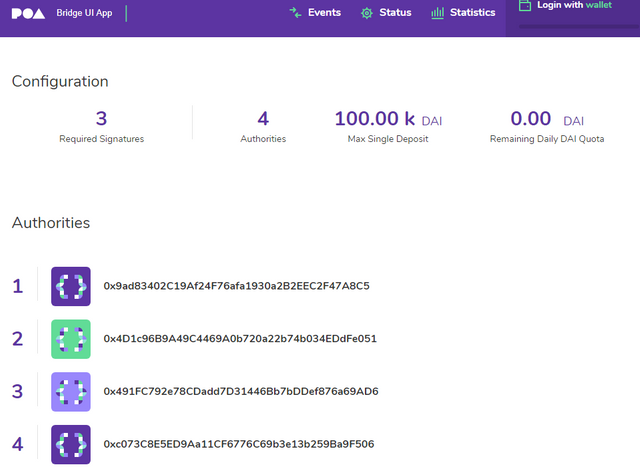Image resolution: width=640 pixels, height=472 pixels.
Task: Open the Events page
Action: pyautogui.click(x=324, y=13)
